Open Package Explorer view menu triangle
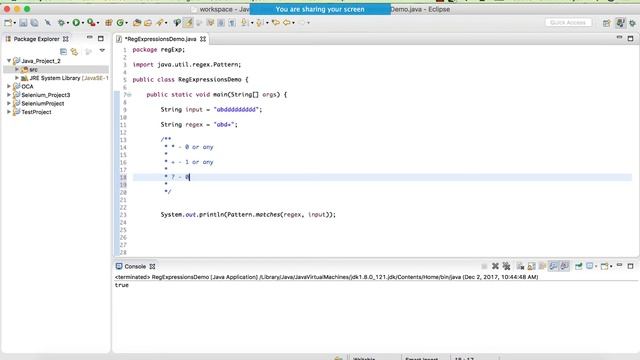Screen dimensions: 640x360 (102, 51)
